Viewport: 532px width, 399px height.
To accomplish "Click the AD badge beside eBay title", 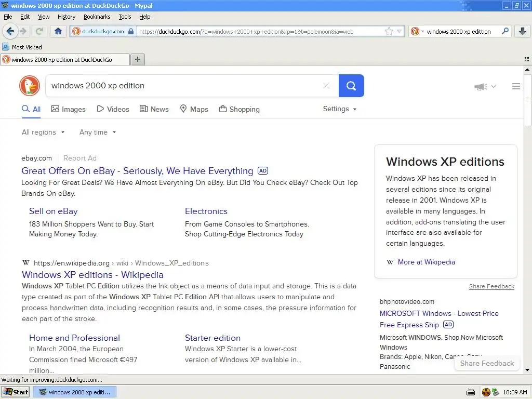I will point(263,171).
